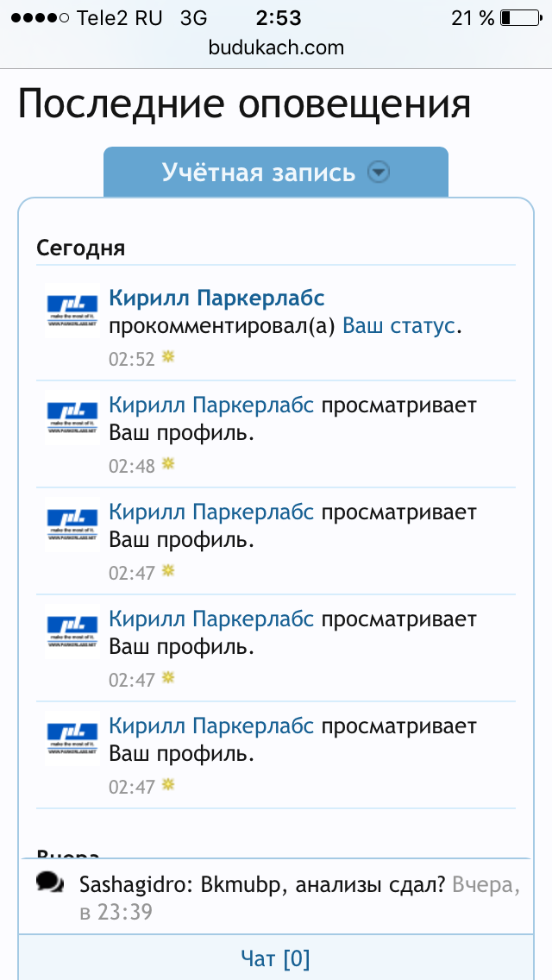Open the Sashagidro chat message preview

tap(285, 897)
